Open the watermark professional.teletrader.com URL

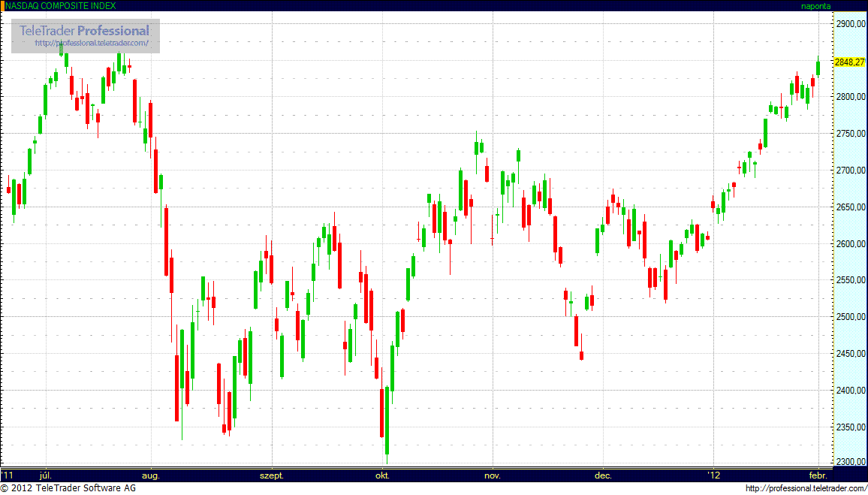97,44
